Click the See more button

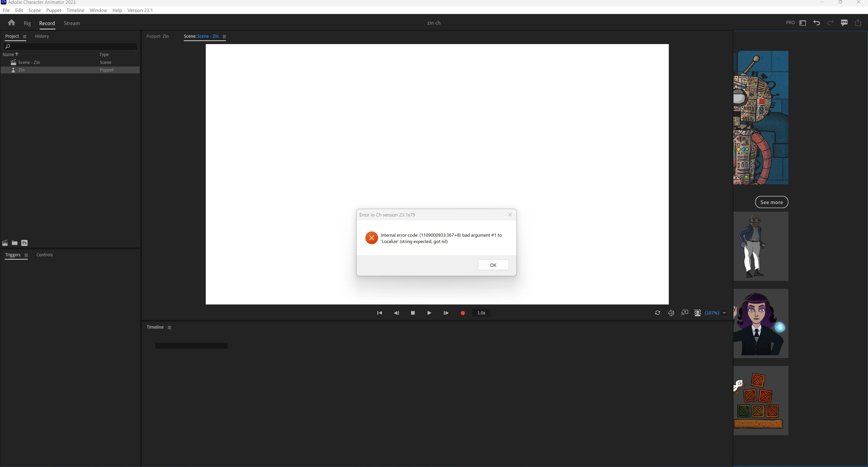(x=771, y=202)
